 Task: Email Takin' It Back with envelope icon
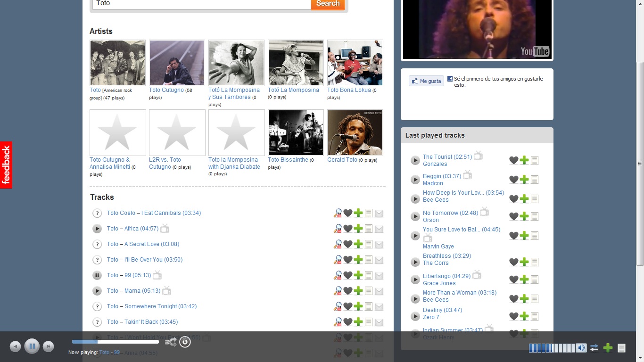(x=379, y=322)
